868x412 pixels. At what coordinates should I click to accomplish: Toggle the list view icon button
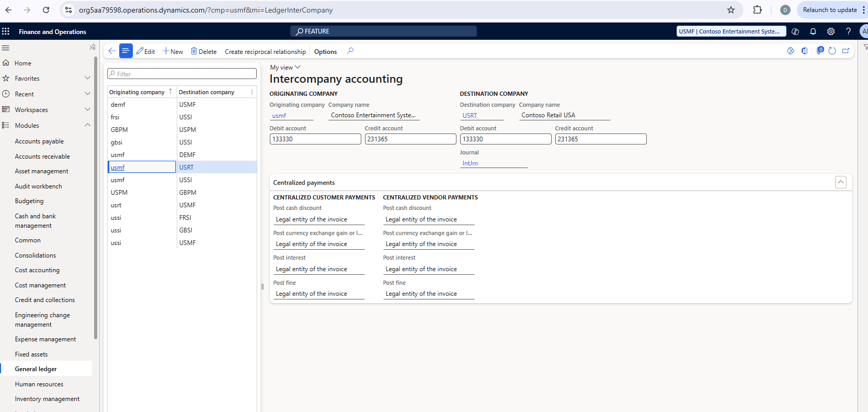click(x=125, y=51)
